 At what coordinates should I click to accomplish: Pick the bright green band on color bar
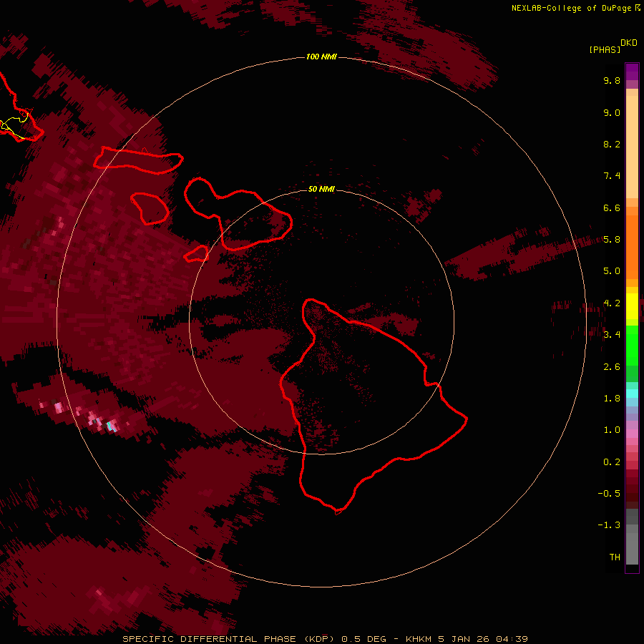pos(632,346)
